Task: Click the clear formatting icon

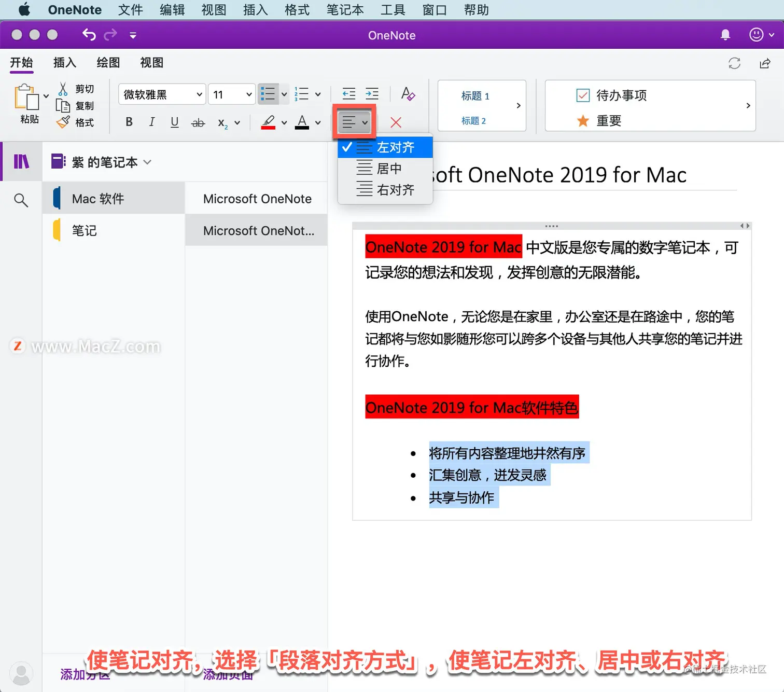Action: tap(408, 94)
